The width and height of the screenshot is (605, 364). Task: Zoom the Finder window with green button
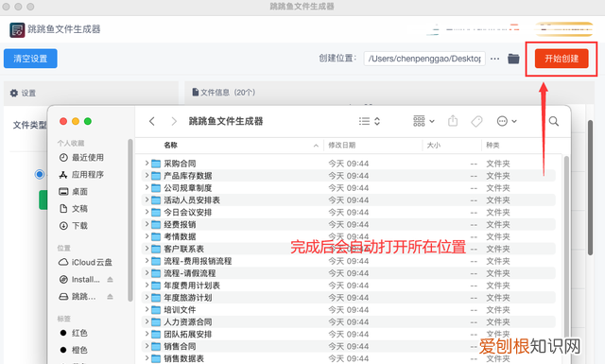point(88,121)
